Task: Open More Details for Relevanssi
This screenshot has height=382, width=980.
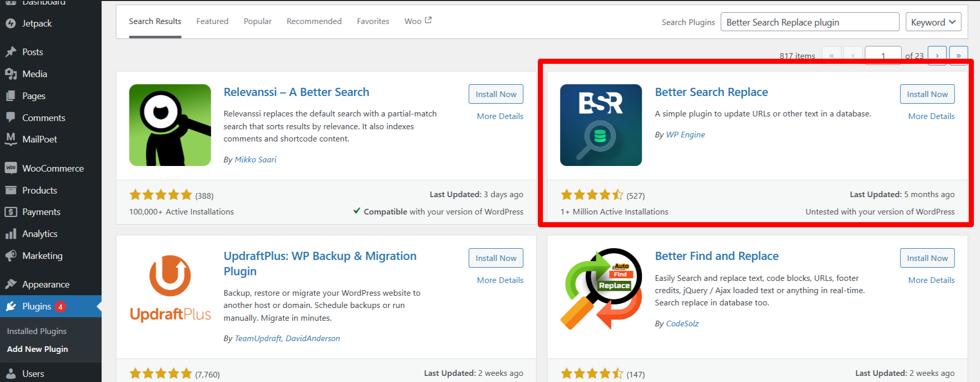Action: (x=500, y=116)
